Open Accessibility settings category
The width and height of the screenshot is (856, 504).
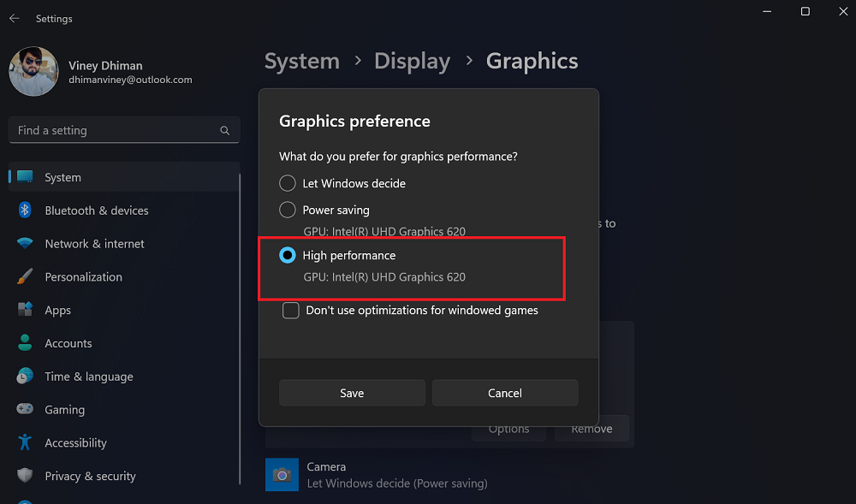124,443
